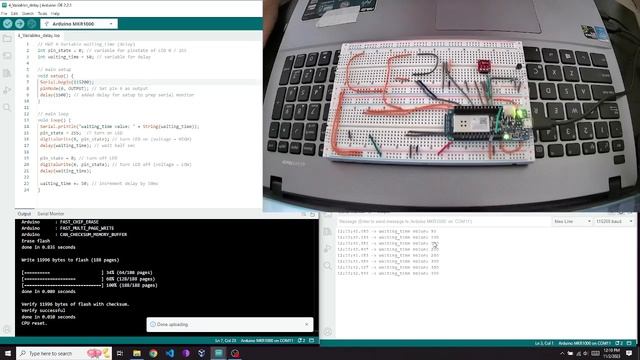
Task: Open the Sketchbook folder sidebar icon
Action: tap(7, 39)
